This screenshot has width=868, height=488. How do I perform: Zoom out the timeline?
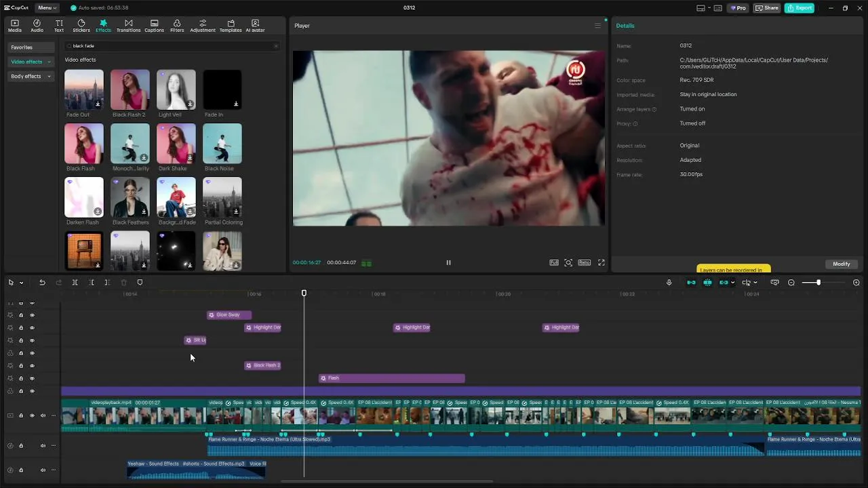point(791,283)
